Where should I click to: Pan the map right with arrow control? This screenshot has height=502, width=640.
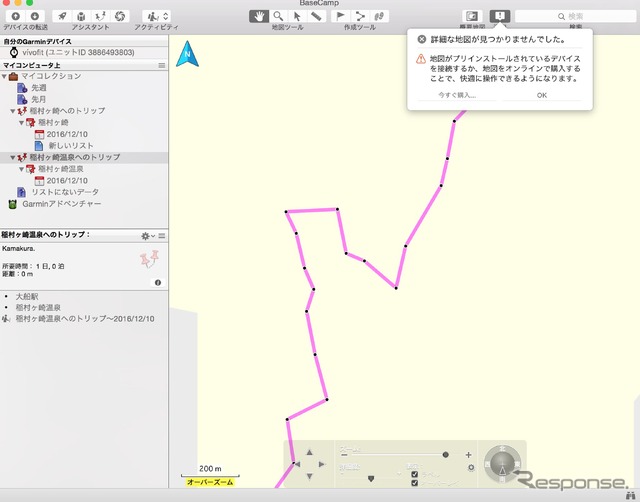tap(322, 464)
